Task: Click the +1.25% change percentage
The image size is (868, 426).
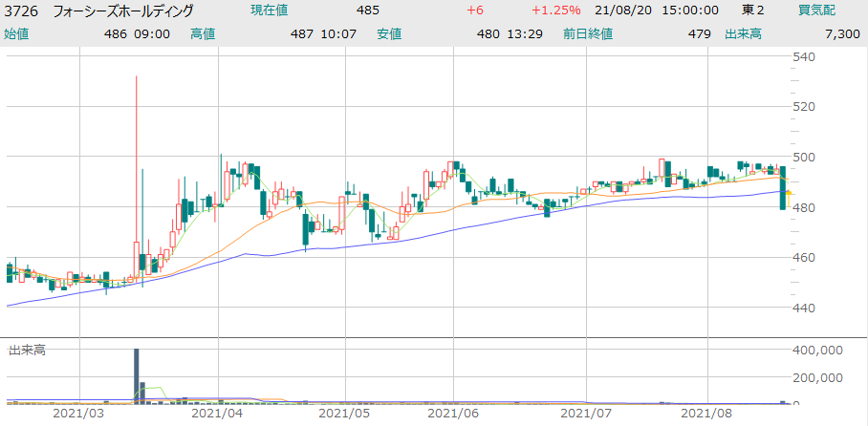Action: pos(556,11)
